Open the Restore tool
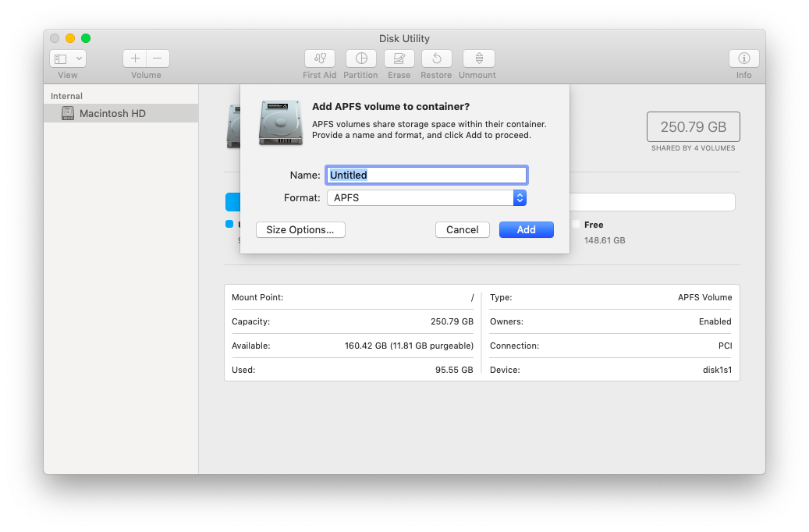The height and width of the screenshot is (532, 809). point(436,59)
